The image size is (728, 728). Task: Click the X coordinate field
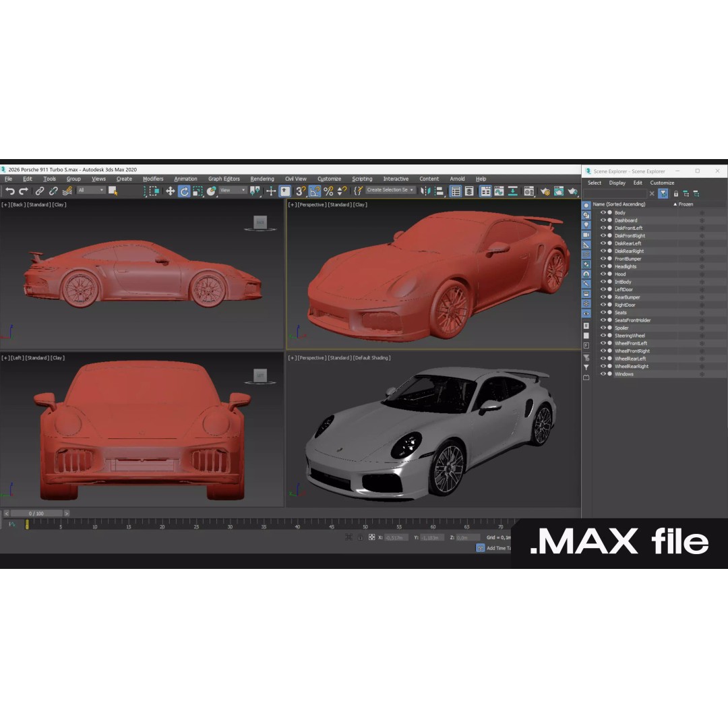(x=396, y=538)
